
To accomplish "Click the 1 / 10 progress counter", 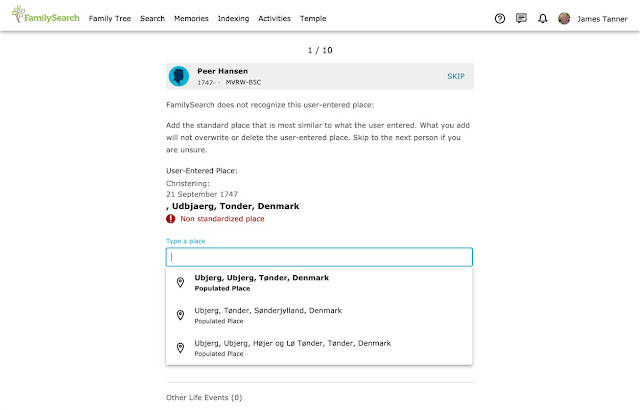I will [320, 50].
